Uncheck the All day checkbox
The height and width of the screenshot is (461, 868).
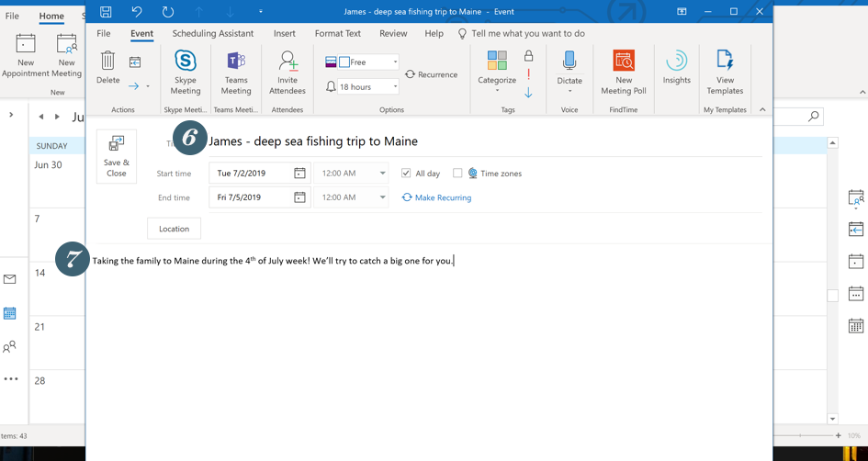click(406, 174)
